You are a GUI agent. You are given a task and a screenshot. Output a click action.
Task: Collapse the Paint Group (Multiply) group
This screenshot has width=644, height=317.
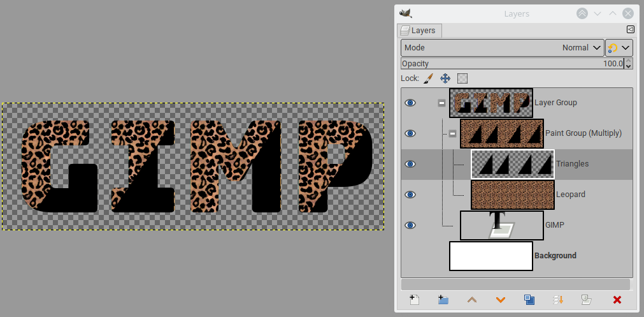point(452,134)
